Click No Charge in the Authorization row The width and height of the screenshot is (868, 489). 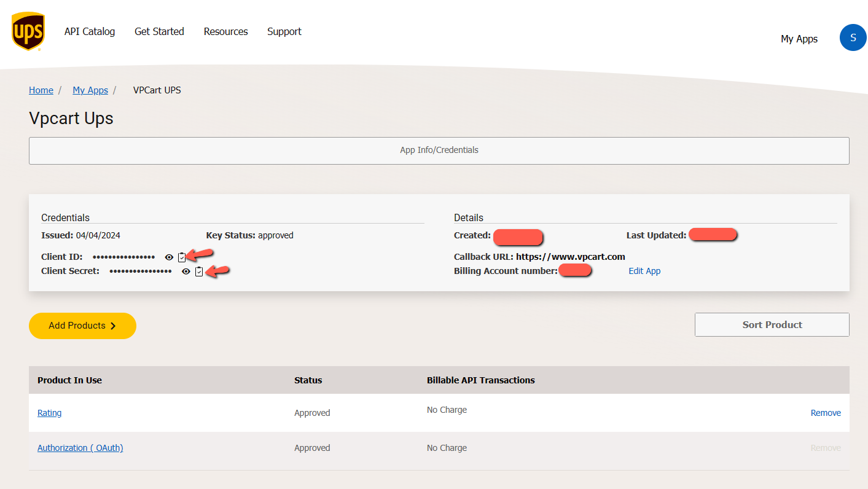447,448
